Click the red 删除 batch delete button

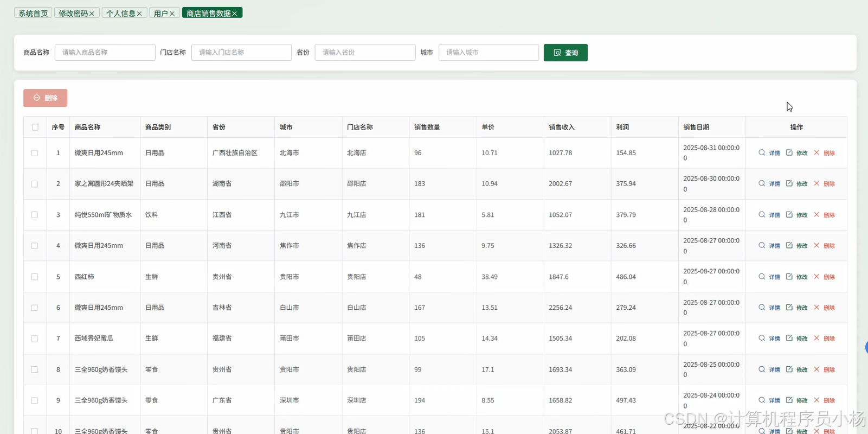click(x=46, y=98)
